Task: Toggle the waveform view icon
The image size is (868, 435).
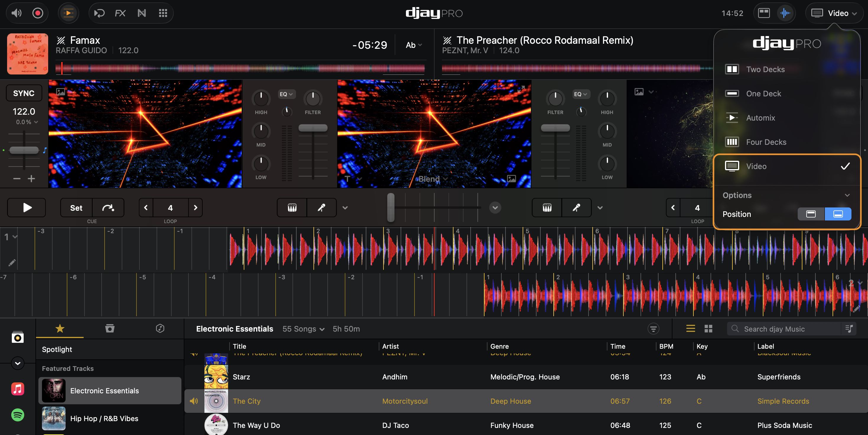Action: (785, 13)
